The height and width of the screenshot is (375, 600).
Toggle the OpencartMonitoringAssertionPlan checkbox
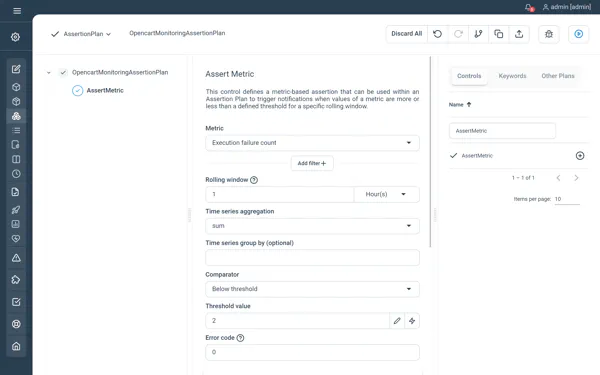[63, 72]
